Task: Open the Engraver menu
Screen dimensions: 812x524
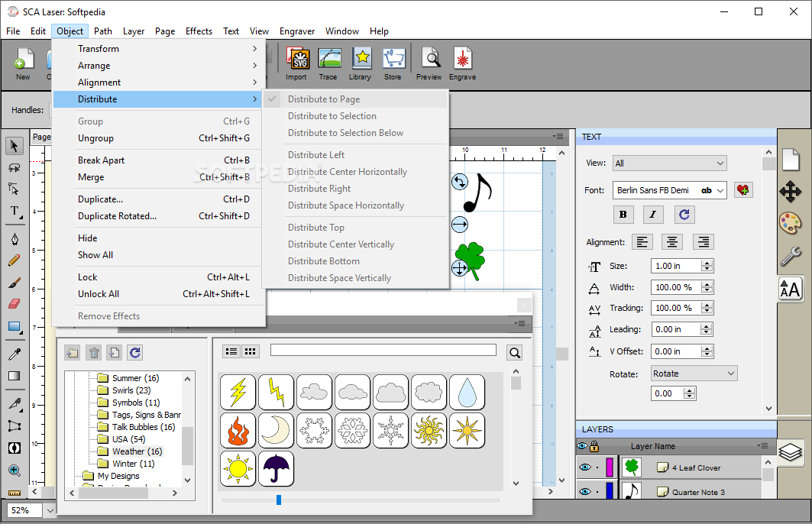Action: 297,31
